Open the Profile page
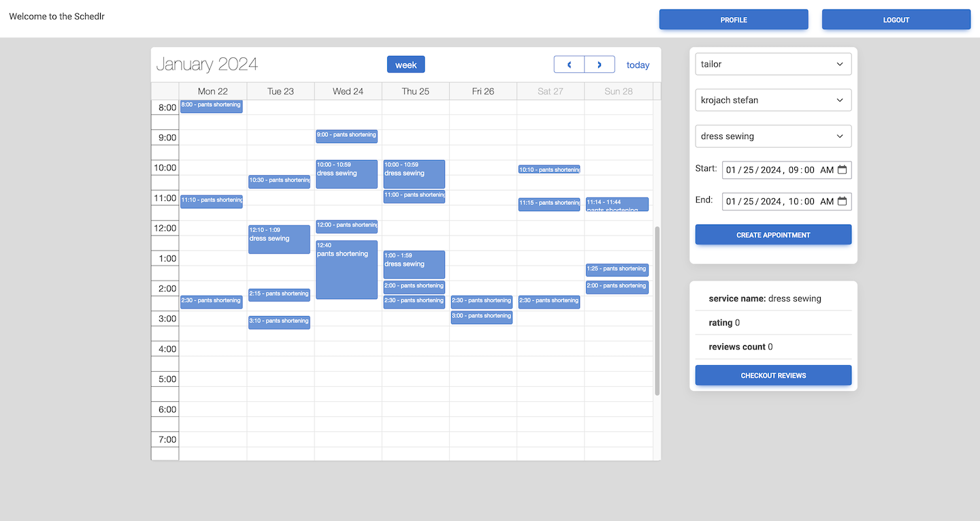This screenshot has height=521, width=980. (x=734, y=20)
